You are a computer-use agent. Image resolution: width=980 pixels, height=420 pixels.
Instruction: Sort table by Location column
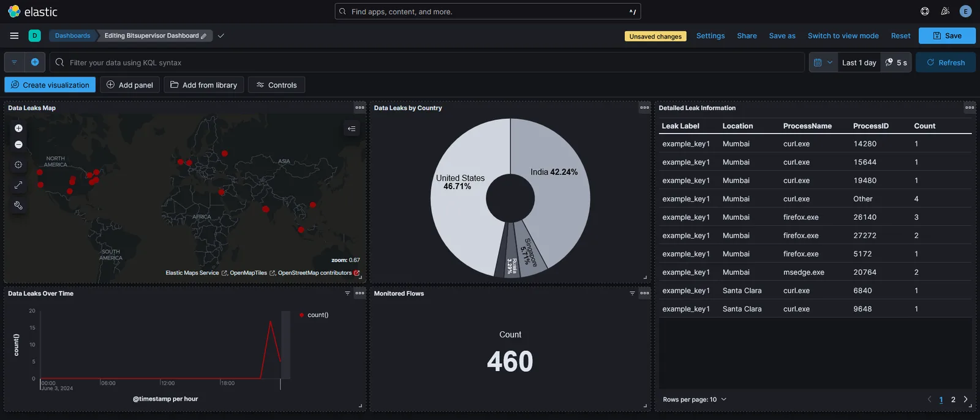[737, 126]
